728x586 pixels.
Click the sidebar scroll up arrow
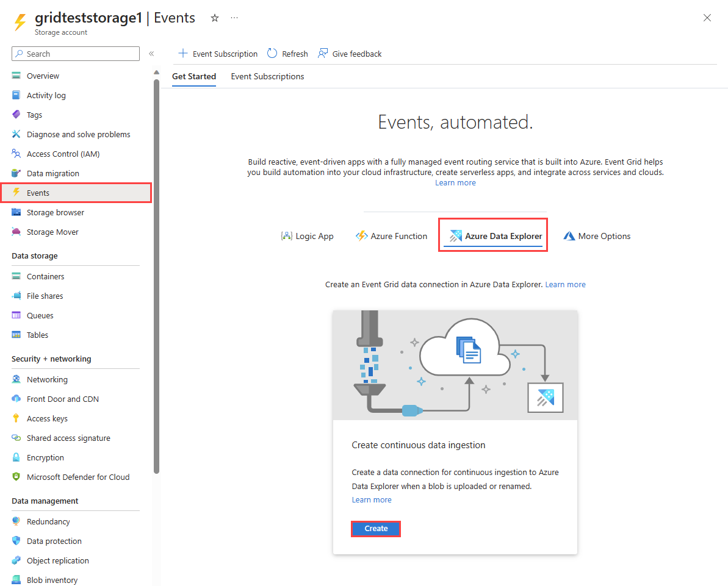pos(156,73)
